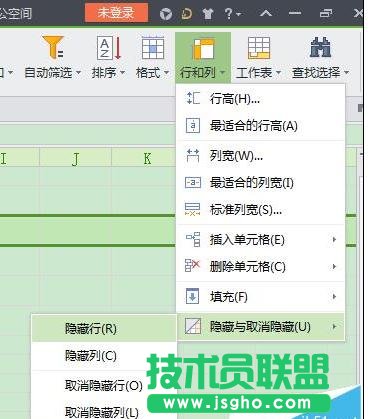The height and width of the screenshot is (419, 374).
Task: Click the Format grid icon
Action: (153, 48)
